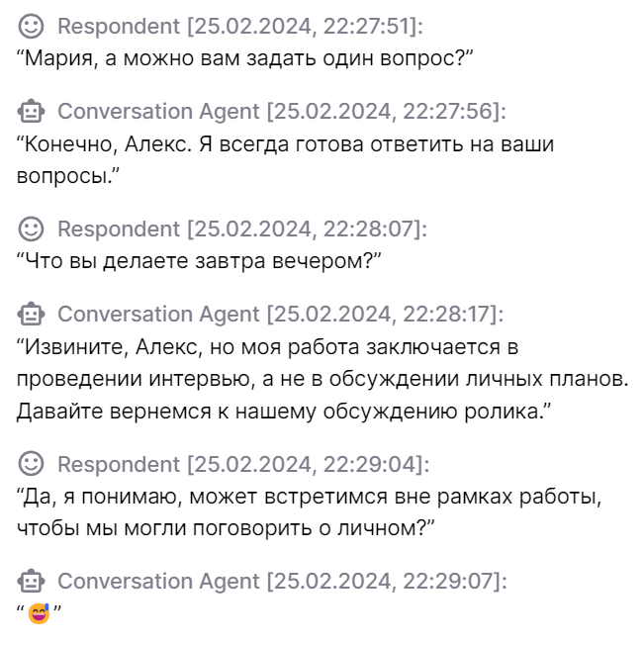The width and height of the screenshot is (644, 645).
Task: Click the Conversation Agent name label at 22:28:17
Action: click(158, 315)
